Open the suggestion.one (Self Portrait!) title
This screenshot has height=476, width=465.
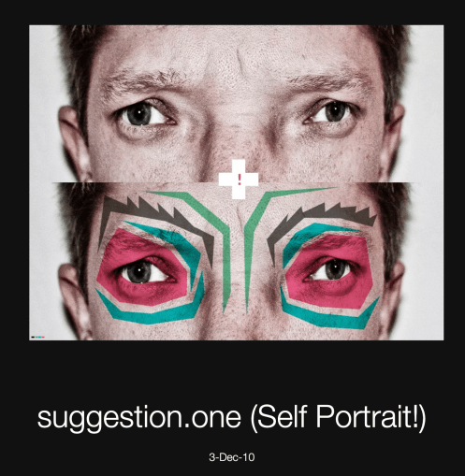(231, 418)
